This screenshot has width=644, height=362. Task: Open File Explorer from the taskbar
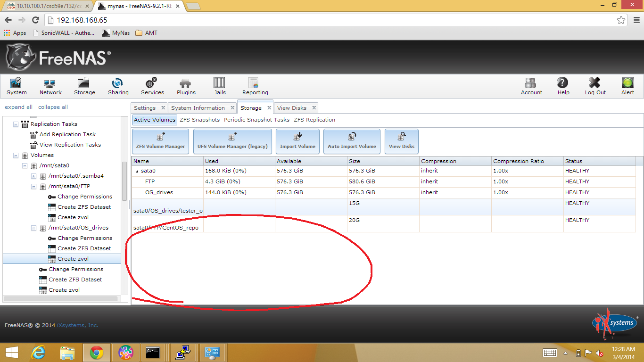point(67,353)
